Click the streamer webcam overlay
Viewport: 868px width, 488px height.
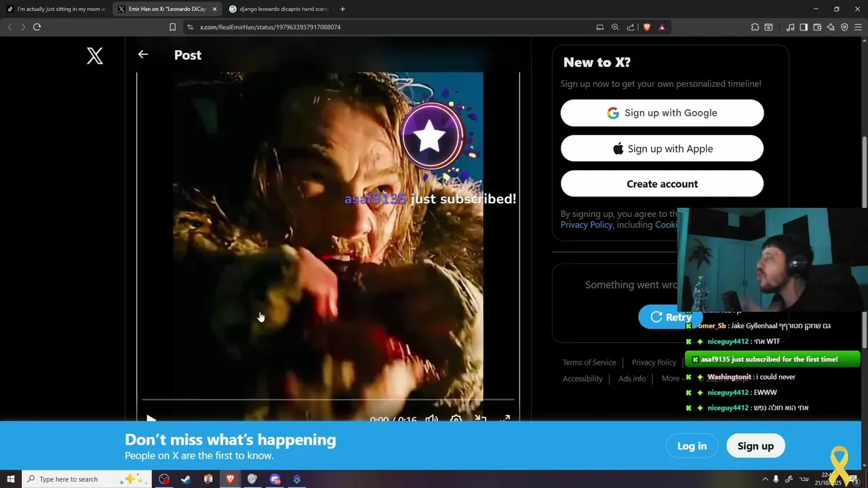tap(772, 260)
